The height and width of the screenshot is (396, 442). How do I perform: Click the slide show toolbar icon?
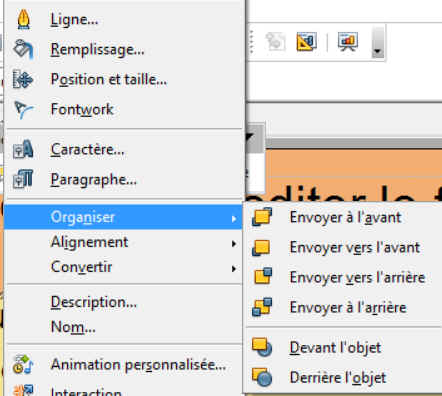pos(348,41)
